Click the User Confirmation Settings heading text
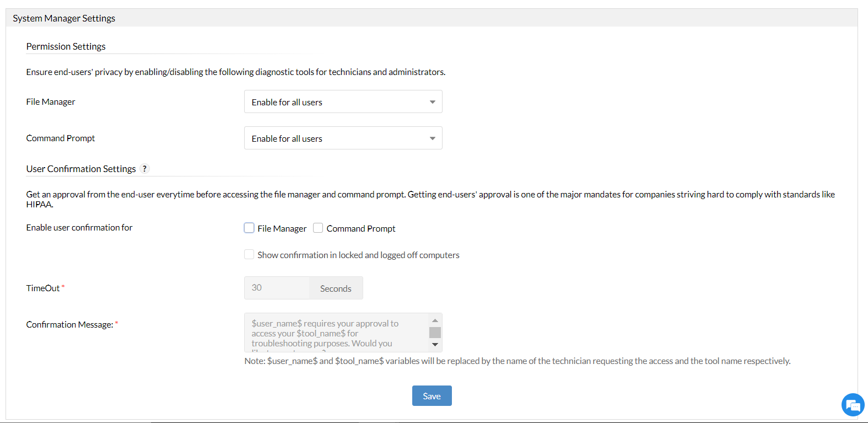Screen dimensions: 868x423 click(81, 169)
